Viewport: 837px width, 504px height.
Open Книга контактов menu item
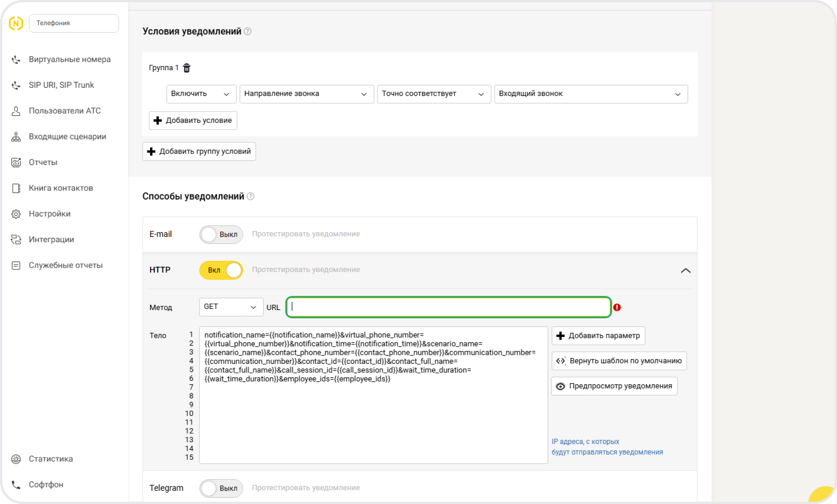pyautogui.click(x=61, y=188)
